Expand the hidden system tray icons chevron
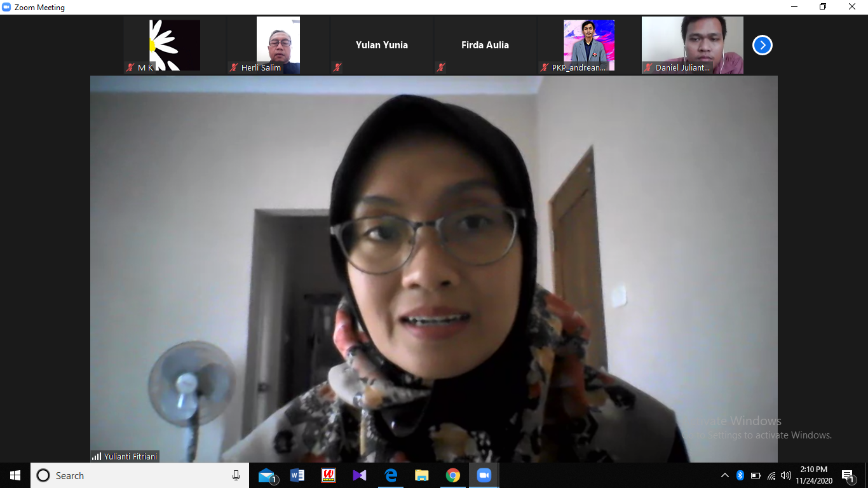Screen dimensions: 868x488 [x=724, y=475]
